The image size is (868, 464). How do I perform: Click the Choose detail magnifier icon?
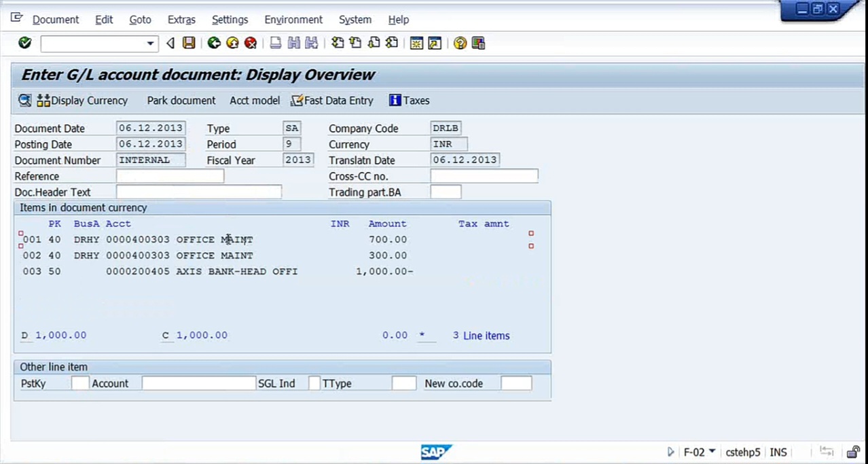click(x=24, y=101)
